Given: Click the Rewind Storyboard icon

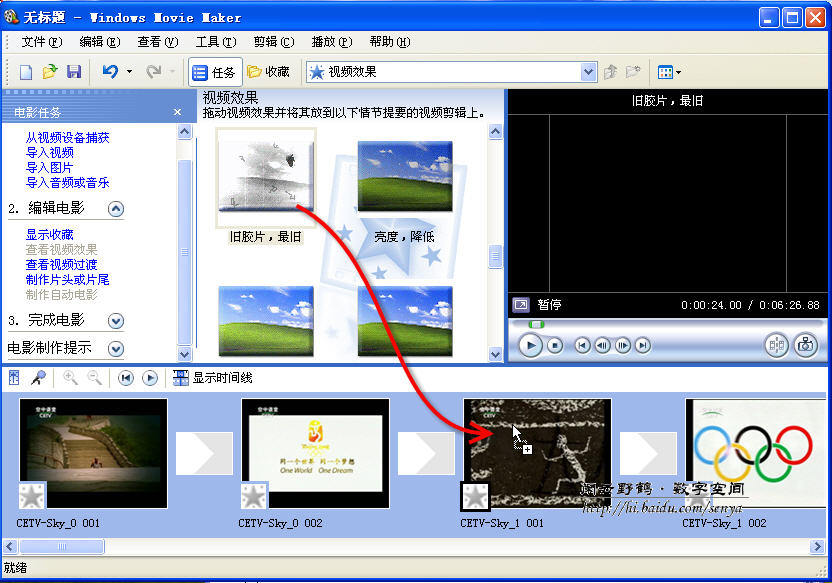Looking at the screenshot, I should click(x=126, y=378).
